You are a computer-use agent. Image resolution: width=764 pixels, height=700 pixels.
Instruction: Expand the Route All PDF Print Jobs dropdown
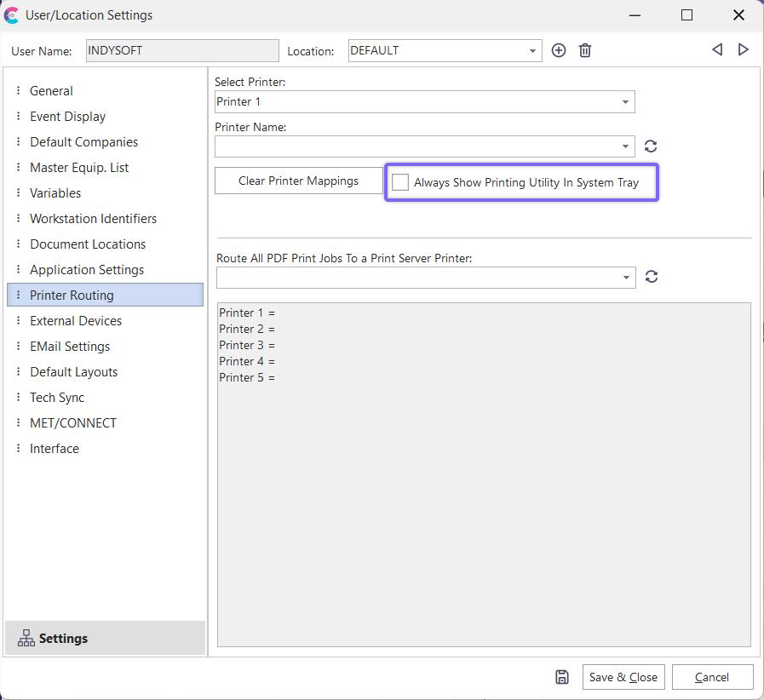[x=626, y=278]
